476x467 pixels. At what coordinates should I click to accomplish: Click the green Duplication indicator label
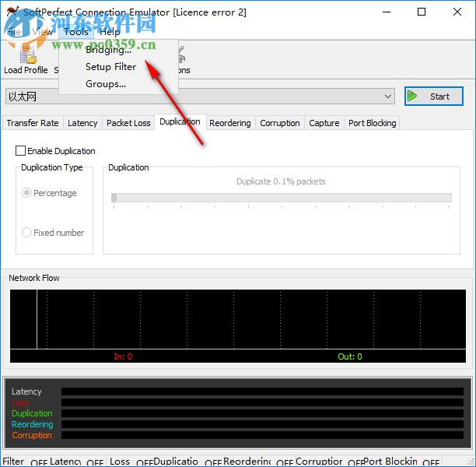point(32,413)
